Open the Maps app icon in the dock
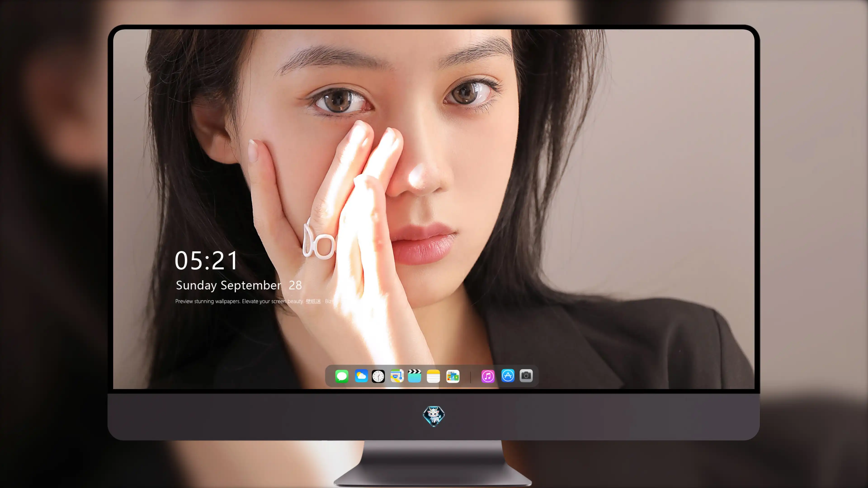The image size is (868, 488). tap(397, 376)
